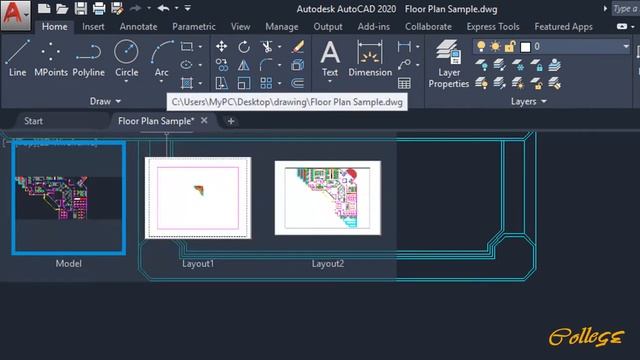The height and width of the screenshot is (360, 640).
Task: Expand the Layers panel
Action: click(529, 101)
